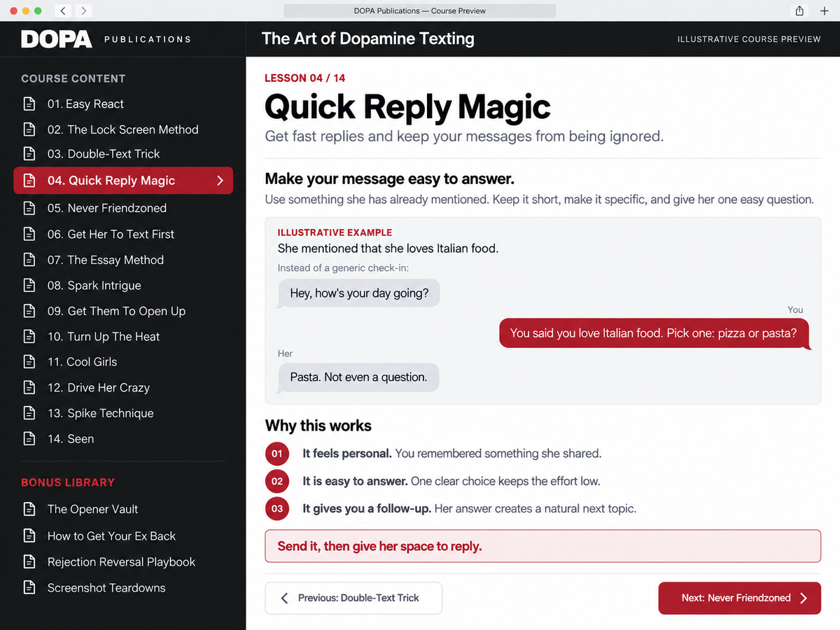Click Previous: Double-Text Trick button
Image resolution: width=840 pixels, height=630 pixels.
tap(353, 598)
